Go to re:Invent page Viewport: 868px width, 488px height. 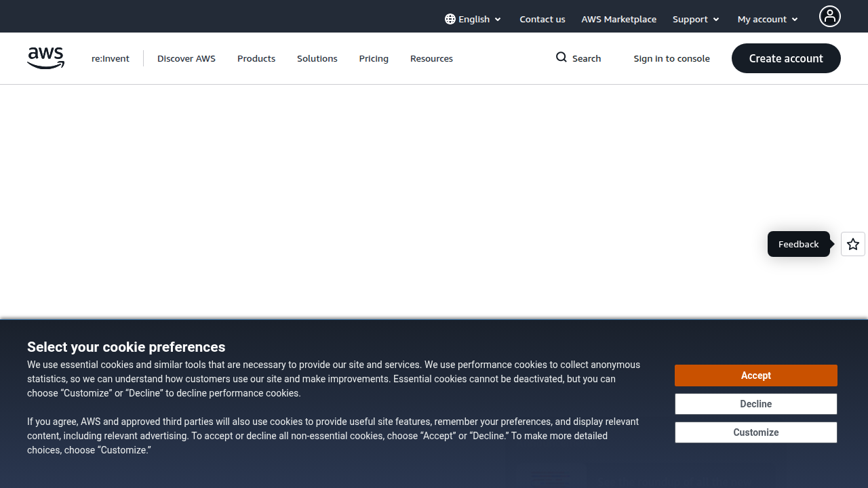(x=111, y=58)
